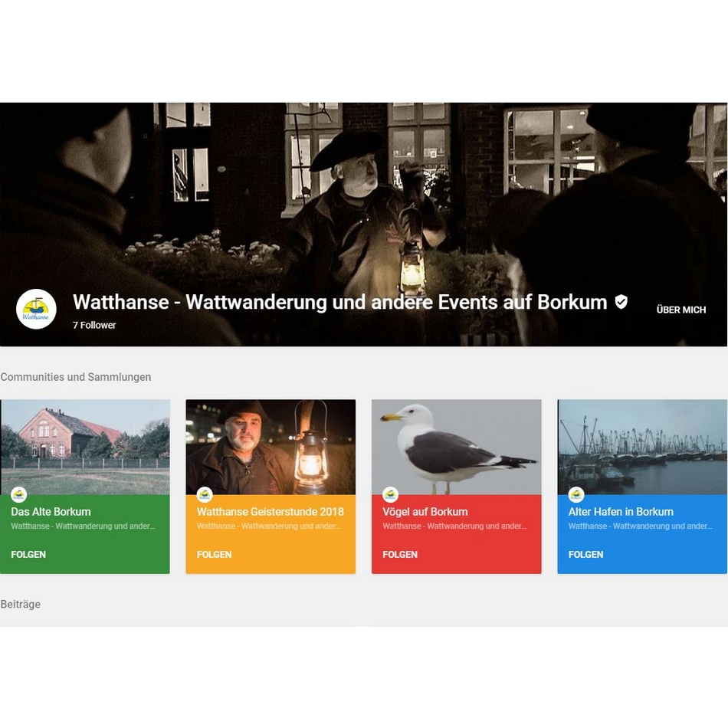Image resolution: width=728 pixels, height=728 pixels.
Task: Click small avatar icon on Alter Hafen card
Action: [x=576, y=494]
